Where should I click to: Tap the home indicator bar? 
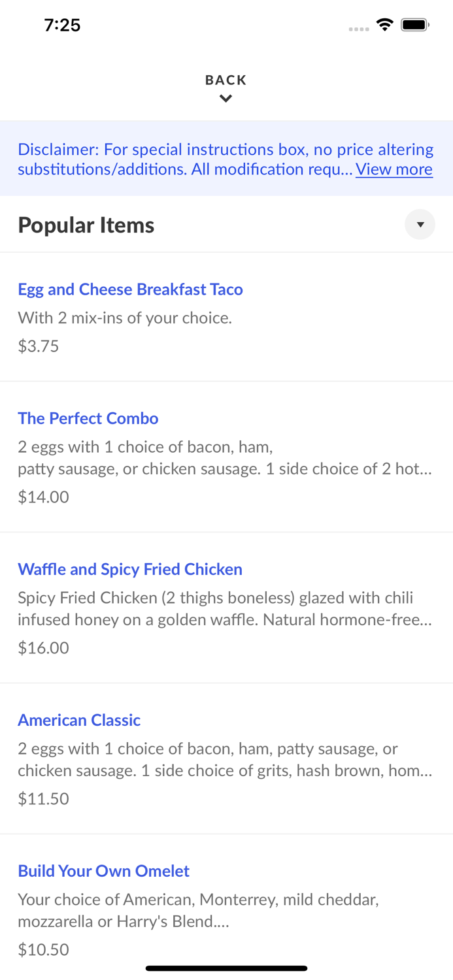(226, 968)
